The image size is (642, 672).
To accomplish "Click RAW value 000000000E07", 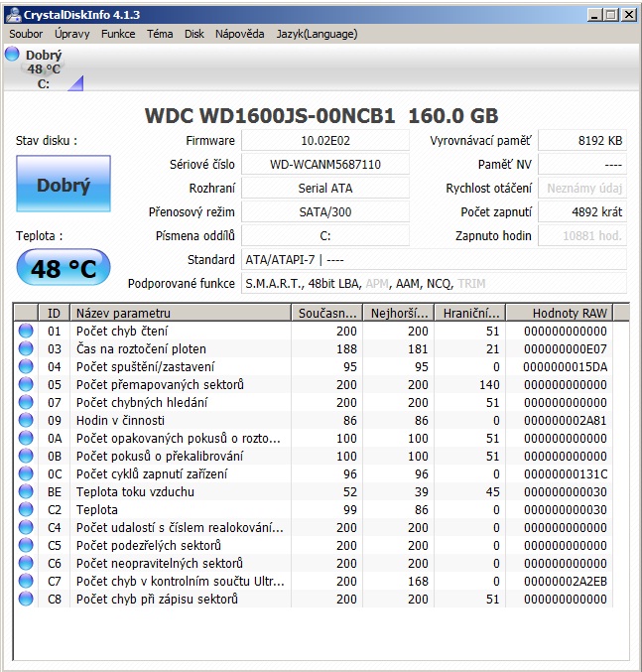I will pos(566,348).
